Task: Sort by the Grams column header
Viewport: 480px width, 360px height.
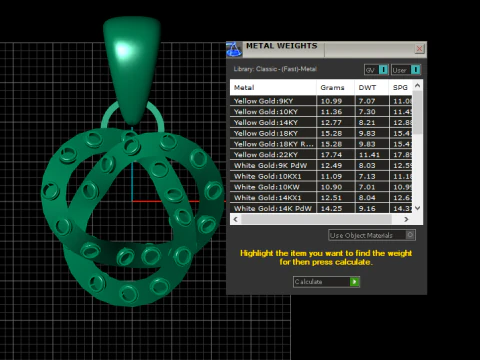Action: click(335, 88)
